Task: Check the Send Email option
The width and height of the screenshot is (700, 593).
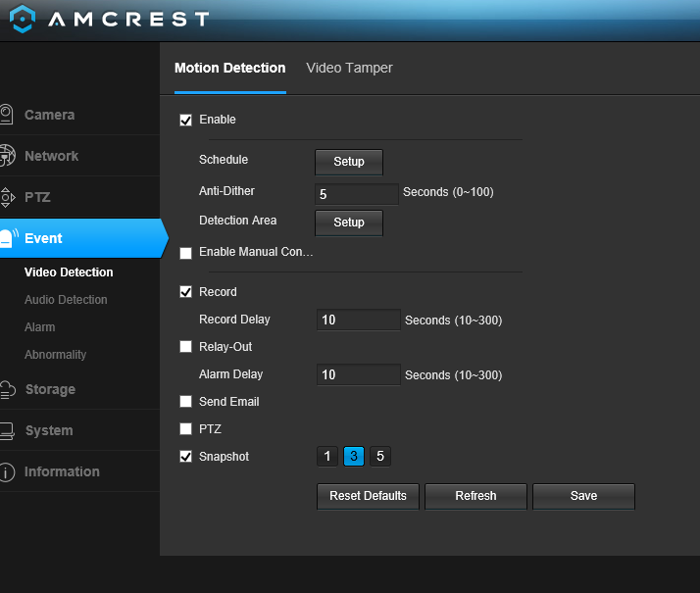Action: click(185, 402)
